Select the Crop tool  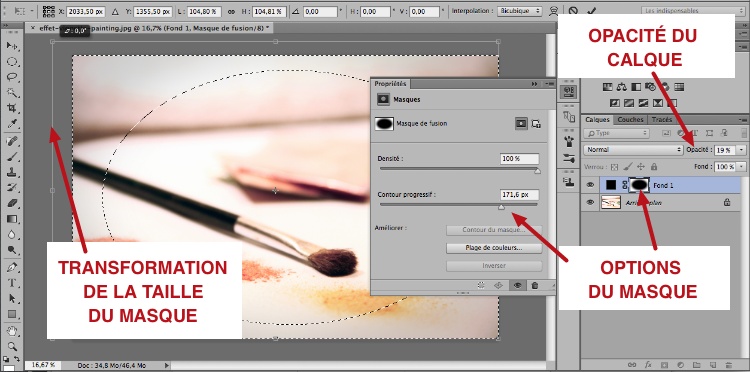tap(12, 109)
